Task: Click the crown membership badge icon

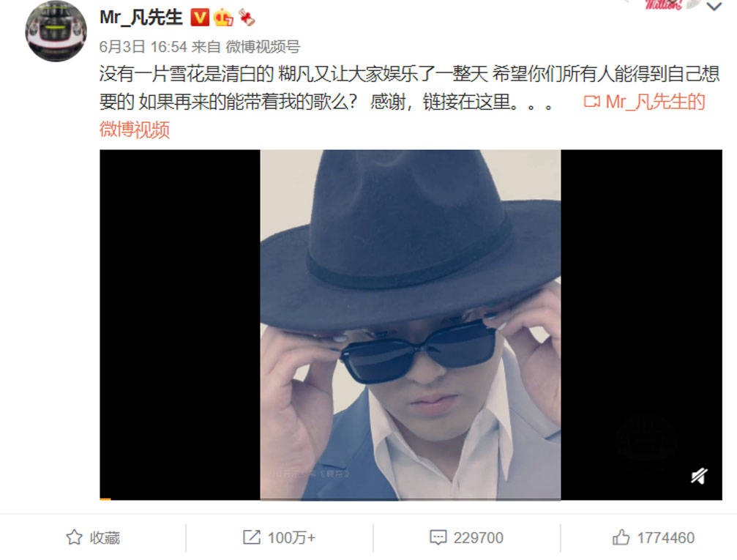Action: click(223, 18)
